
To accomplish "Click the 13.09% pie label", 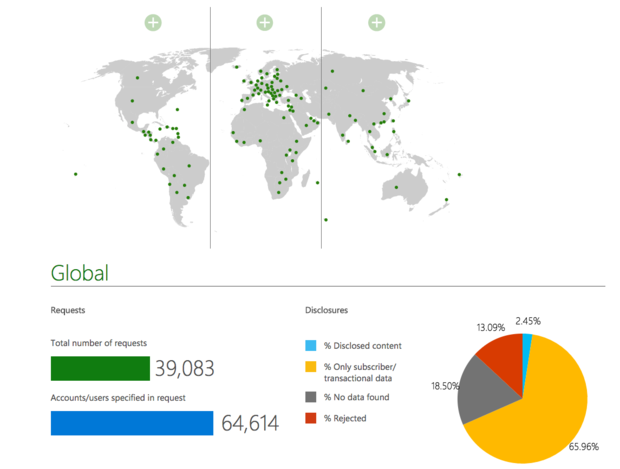I will [491, 327].
